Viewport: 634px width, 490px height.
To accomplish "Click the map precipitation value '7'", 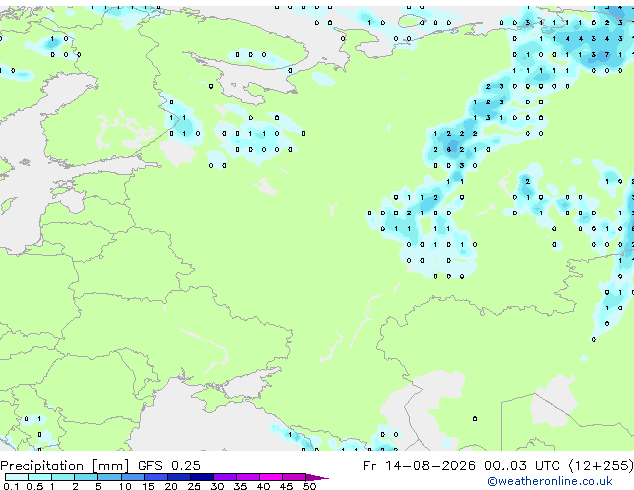I will tap(607, 55).
